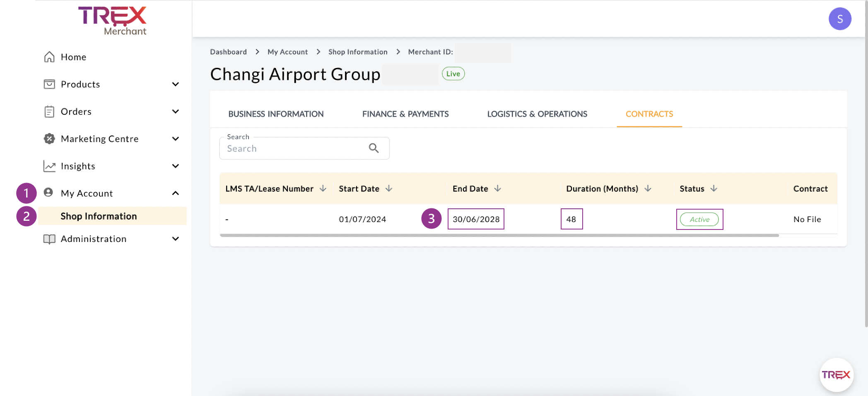Switch to Business Information tab
868x396 pixels.
(276, 114)
